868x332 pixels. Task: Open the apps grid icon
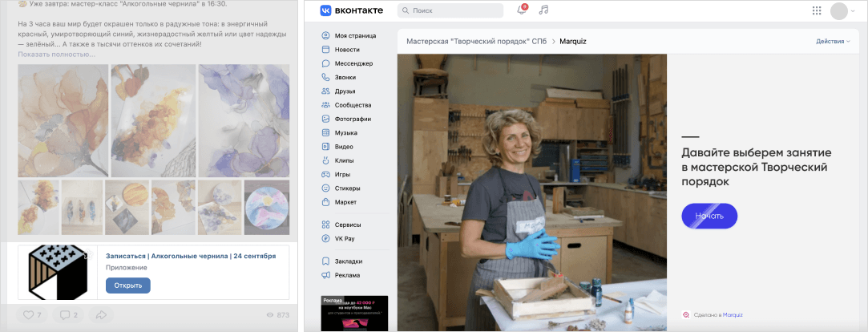pos(817,10)
